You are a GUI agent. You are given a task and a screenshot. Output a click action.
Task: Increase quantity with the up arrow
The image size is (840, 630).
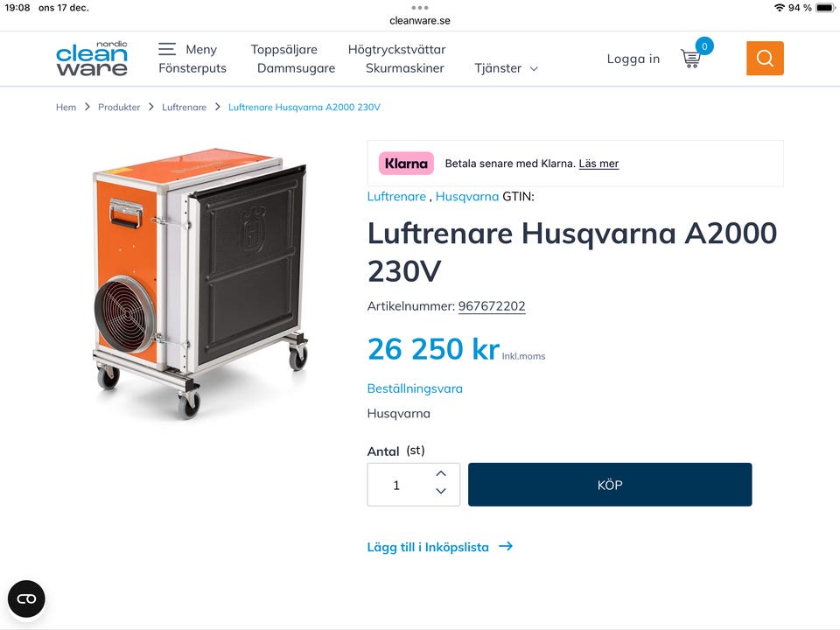click(x=441, y=473)
